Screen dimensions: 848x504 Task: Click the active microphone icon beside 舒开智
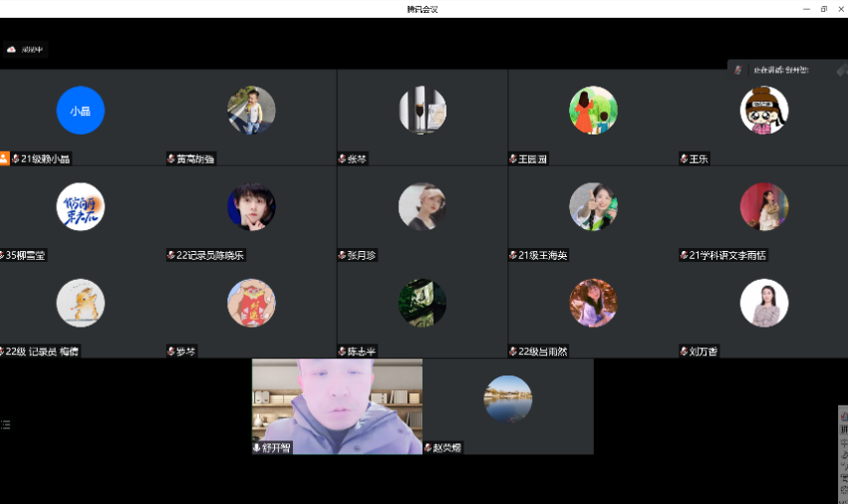tap(257, 448)
